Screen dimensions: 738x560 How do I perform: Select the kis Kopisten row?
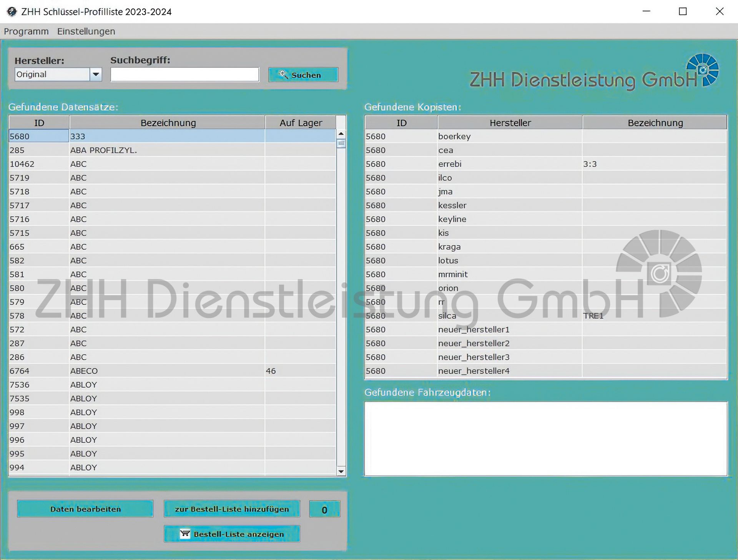click(546, 233)
